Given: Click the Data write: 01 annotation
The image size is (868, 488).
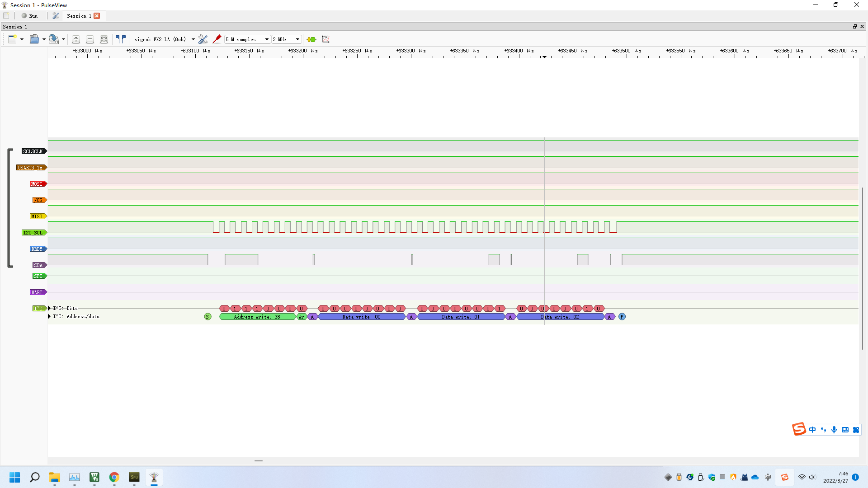Looking at the screenshot, I should (461, 317).
